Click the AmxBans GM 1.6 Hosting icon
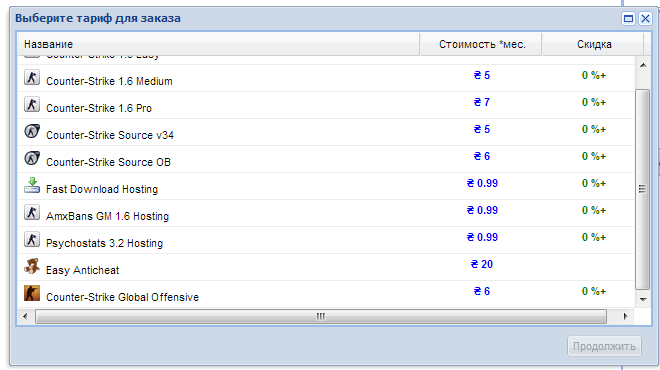The width and height of the screenshot is (660, 370). 32,212
